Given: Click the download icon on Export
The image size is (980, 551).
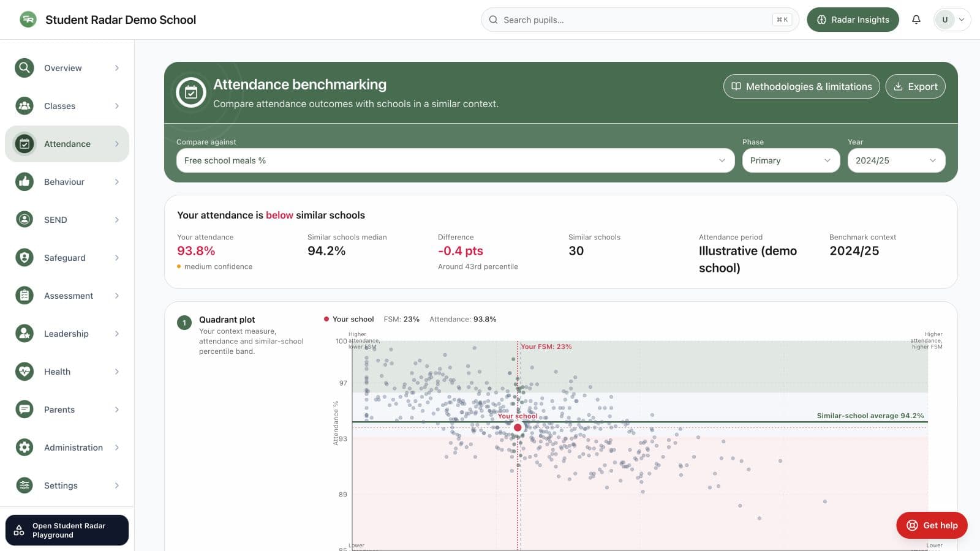Looking at the screenshot, I should [x=898, y=86].
